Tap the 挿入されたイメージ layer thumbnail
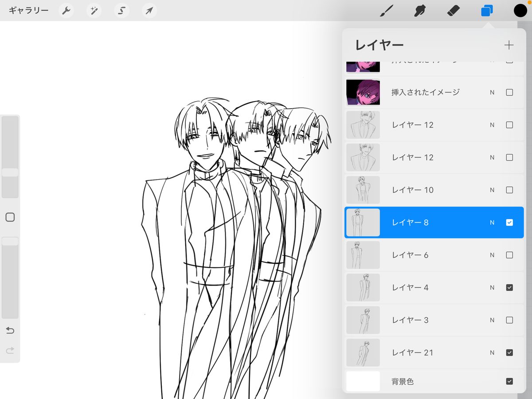Screen dimensions: 532x399 [x=363, y=93]
